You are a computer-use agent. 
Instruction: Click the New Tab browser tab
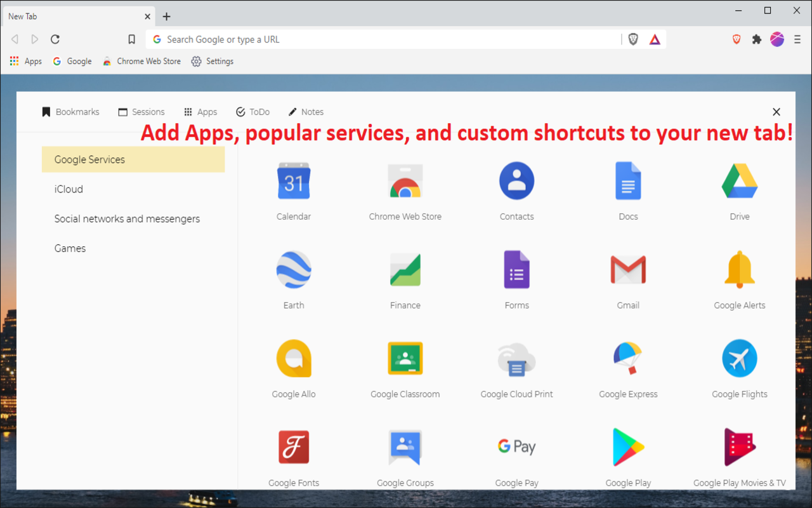pos(79,17)
